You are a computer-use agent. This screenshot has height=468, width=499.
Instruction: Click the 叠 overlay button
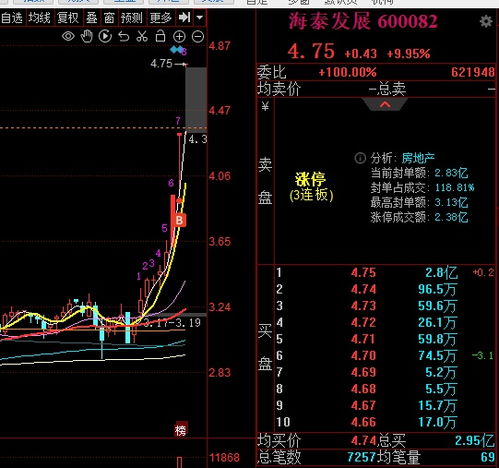[92, 17]
